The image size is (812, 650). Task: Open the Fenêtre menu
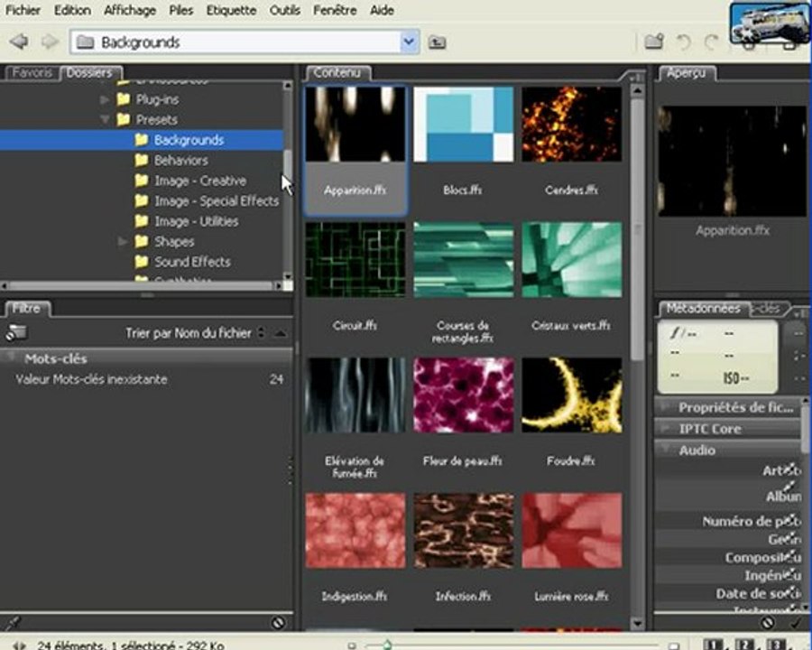(335, 10)
